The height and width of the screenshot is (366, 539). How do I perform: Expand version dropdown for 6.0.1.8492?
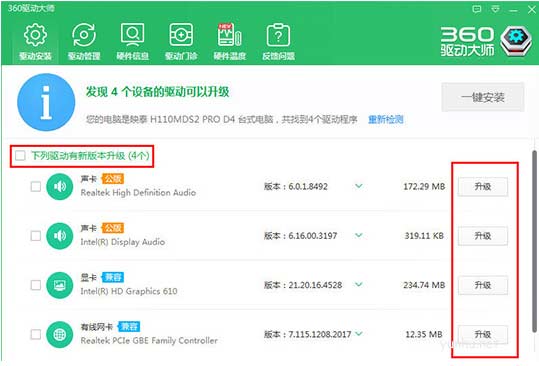tap(359, 186)
